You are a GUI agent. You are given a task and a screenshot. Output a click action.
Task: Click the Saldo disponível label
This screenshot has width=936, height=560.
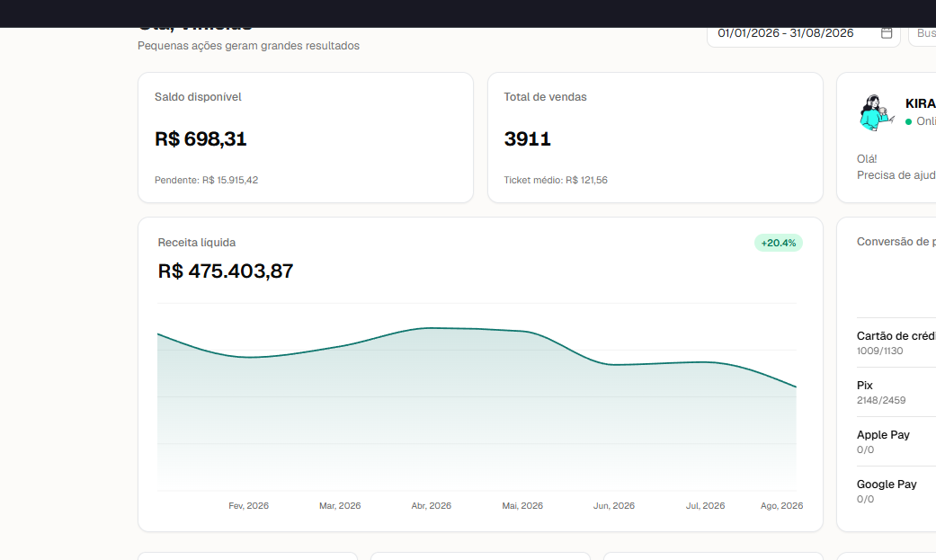(x=198, y=97)
